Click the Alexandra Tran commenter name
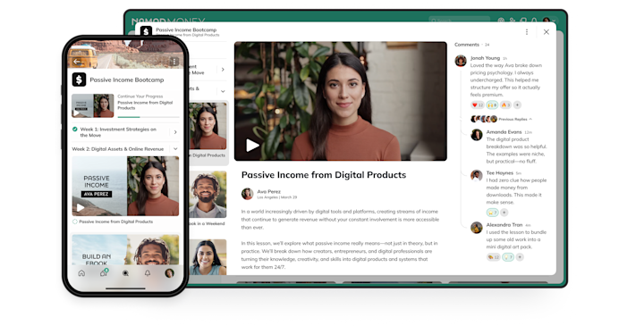 [504, 225]
